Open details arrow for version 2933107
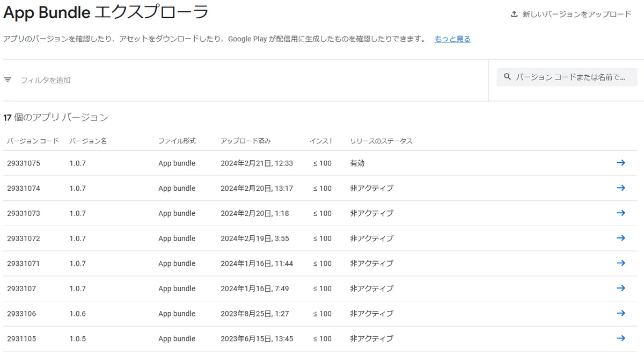Screen dimensions: 644x354 tap(621, 288)
